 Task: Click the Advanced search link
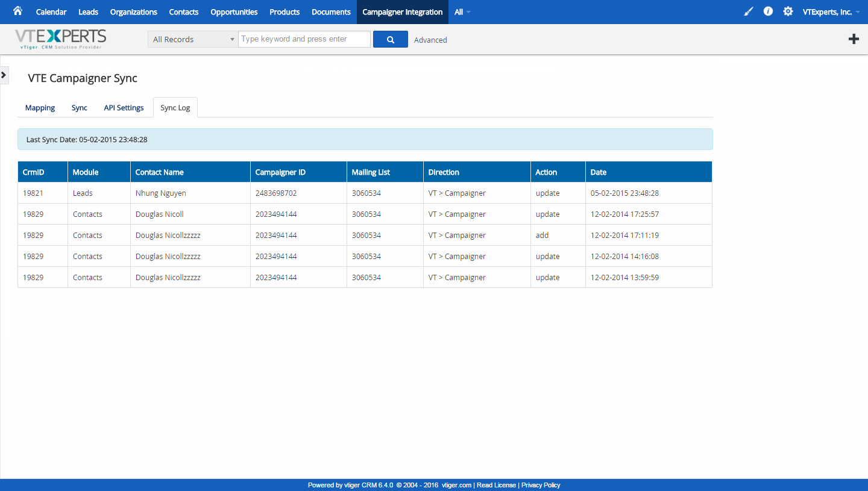(x=430, y=40)
